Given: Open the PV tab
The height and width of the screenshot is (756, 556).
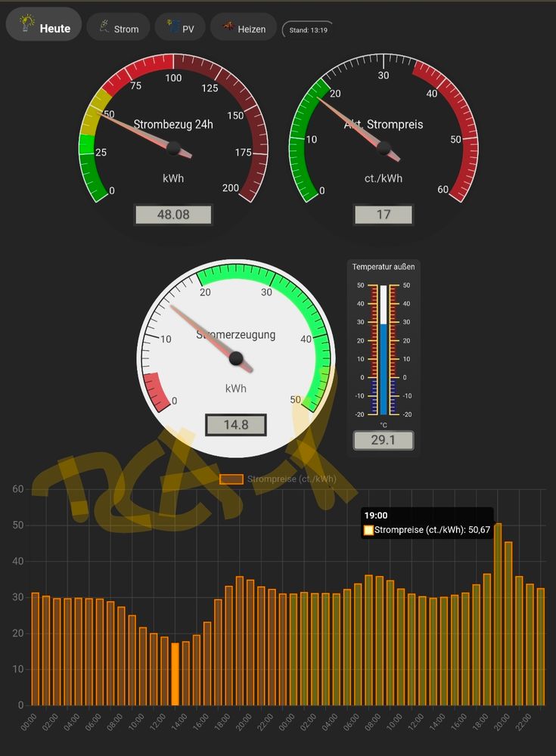Looking at the screenshot, I should pyautogui.click(x=180, y=27).
